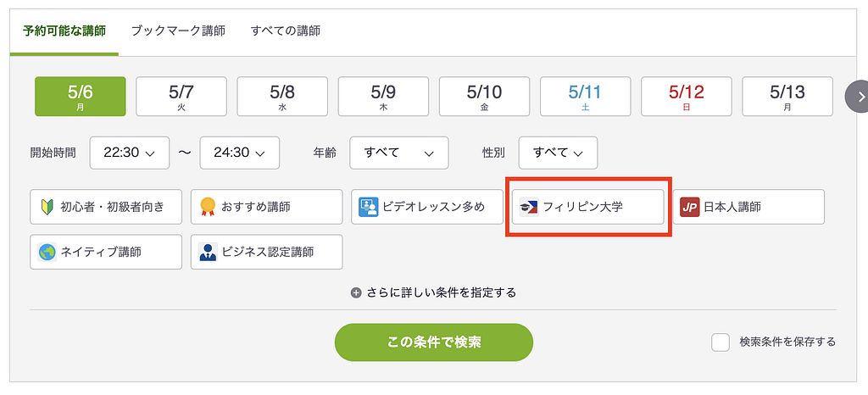Image resolution: width=868 pixels, height=395 pixels.
Task: Click the recommended tutor medal icon
Action: click(x=208, y=207)
